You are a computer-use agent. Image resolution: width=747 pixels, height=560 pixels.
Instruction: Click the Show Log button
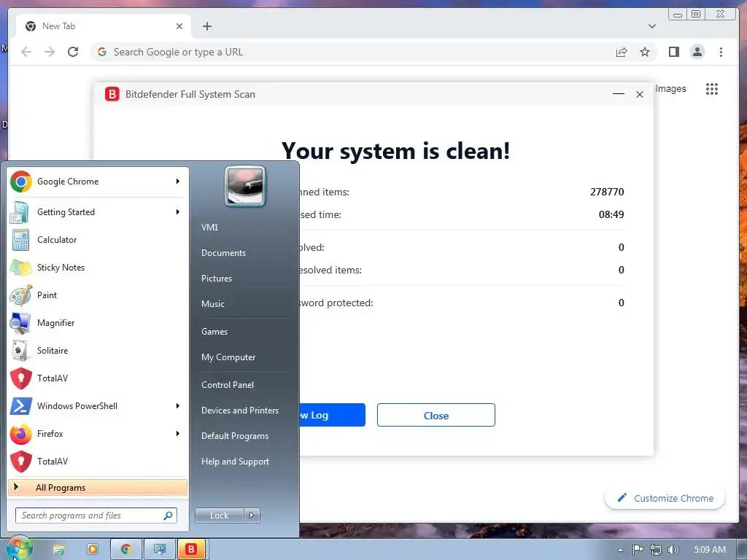(x=332, y=415)
